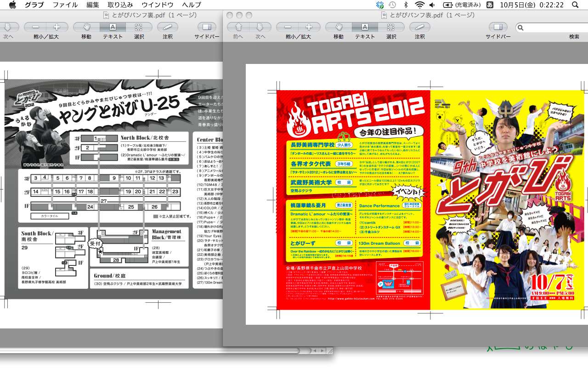Click the Management Block/管理棟 label
The width and height of the screenshot is (588, 368).
point(167,235)
